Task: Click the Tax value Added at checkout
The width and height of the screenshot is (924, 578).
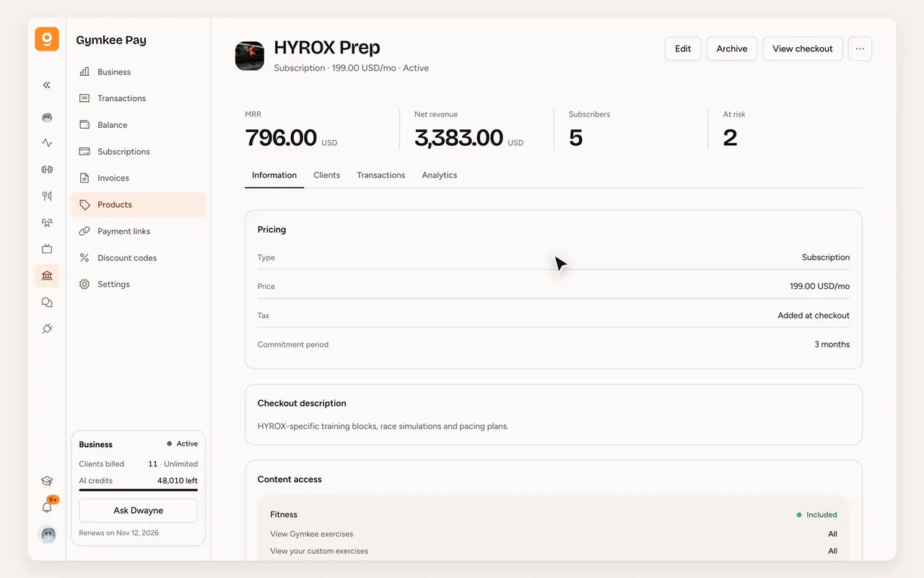Action: coord(814,315)
